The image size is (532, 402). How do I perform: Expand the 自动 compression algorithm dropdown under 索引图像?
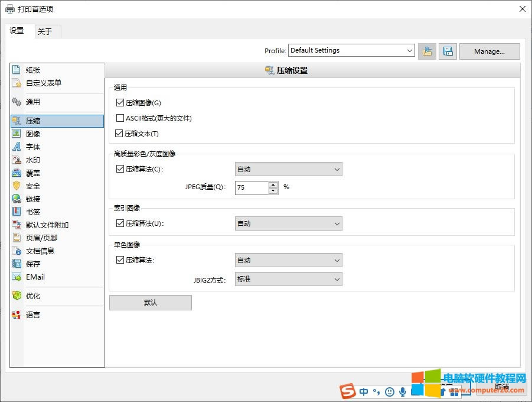(x=337, y=223)
